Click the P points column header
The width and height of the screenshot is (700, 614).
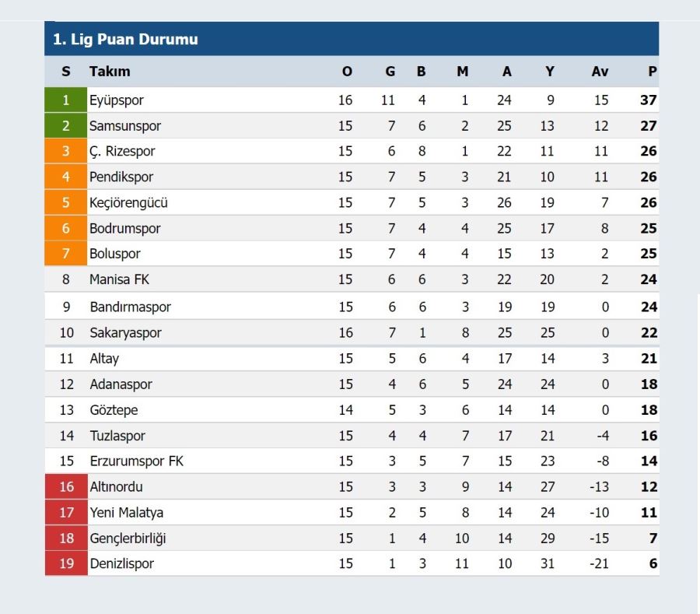653,72
